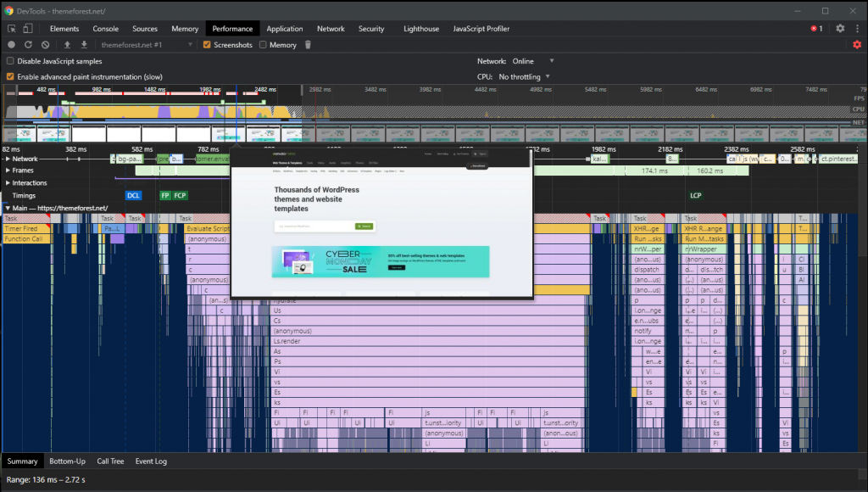
Task: Maximize the DevTools window
Action: [x=825, y=10]
